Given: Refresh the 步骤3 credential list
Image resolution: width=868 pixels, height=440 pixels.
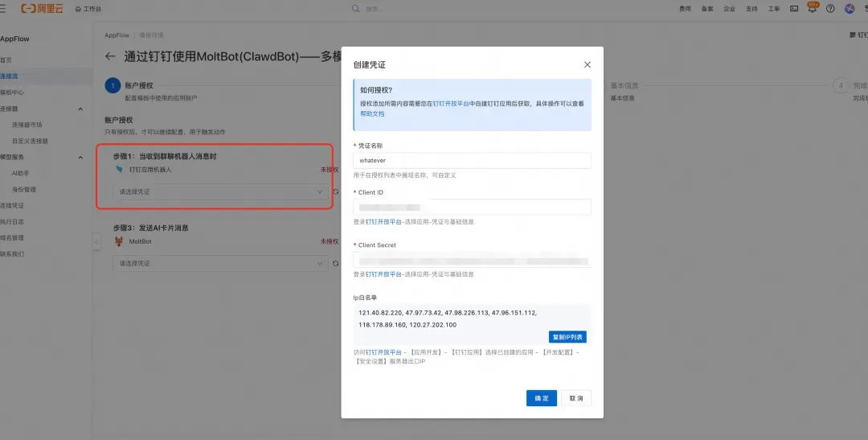Looking at the screenshot, I should [335, 263].
